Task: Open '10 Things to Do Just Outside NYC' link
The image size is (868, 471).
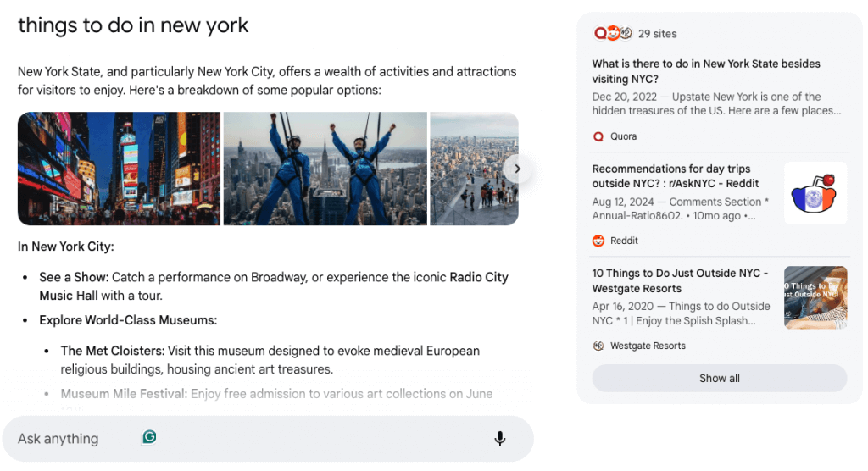Action: click(x=680, y=280)
